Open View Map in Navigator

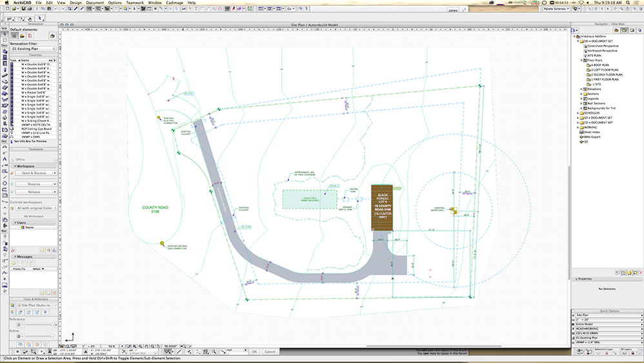pyautogui.click(x=624, y=30)
